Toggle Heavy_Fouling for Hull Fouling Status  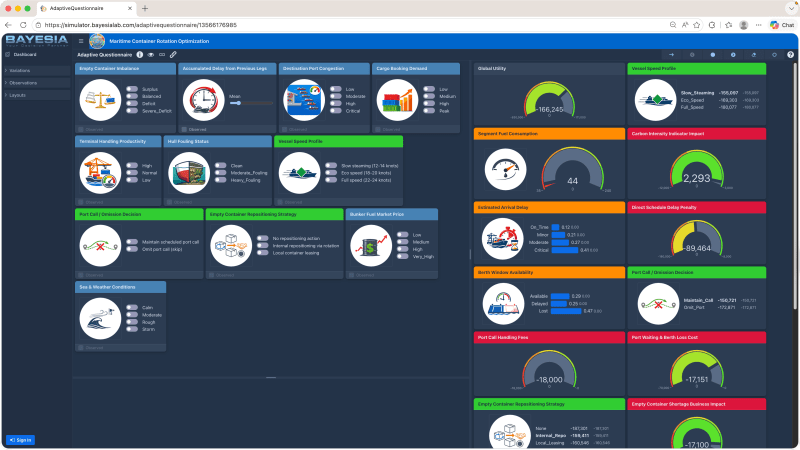click(220, 180)
